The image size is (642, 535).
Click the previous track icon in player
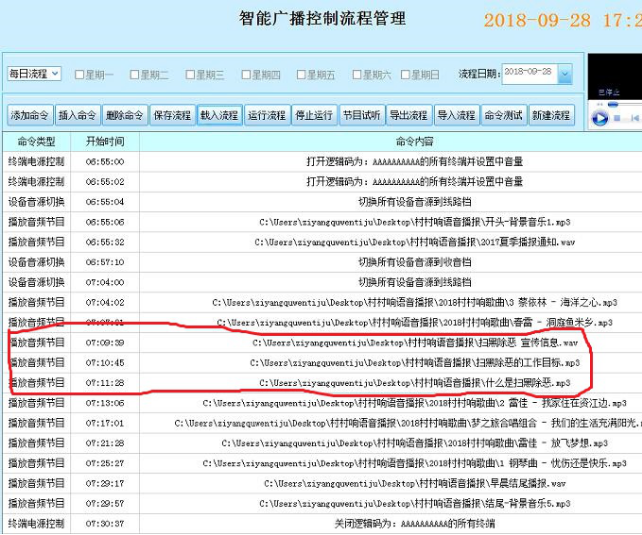[633, 118]
